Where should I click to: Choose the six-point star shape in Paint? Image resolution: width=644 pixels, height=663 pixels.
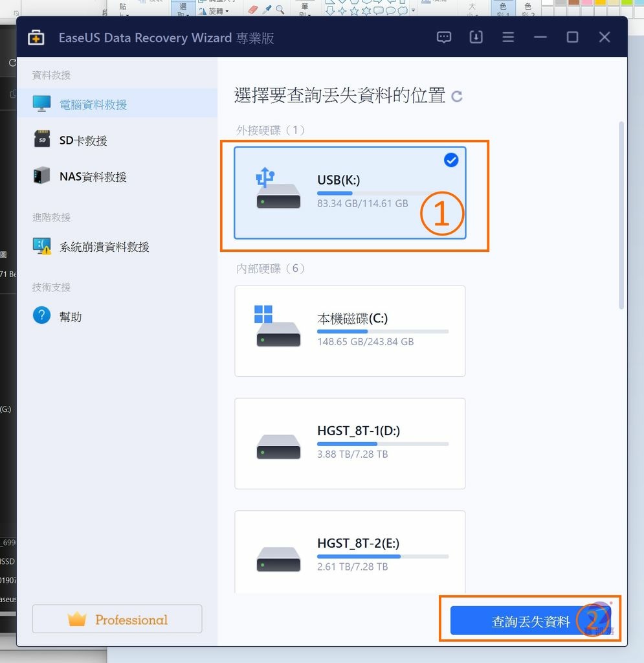pyautogui.click(x=366, y=10)
